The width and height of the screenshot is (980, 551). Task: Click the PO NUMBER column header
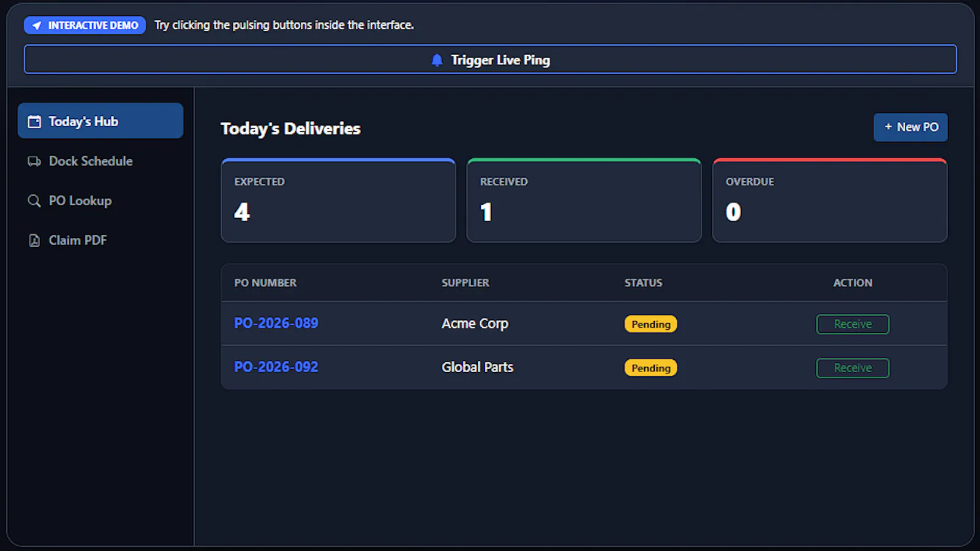(x=265, y=283)
